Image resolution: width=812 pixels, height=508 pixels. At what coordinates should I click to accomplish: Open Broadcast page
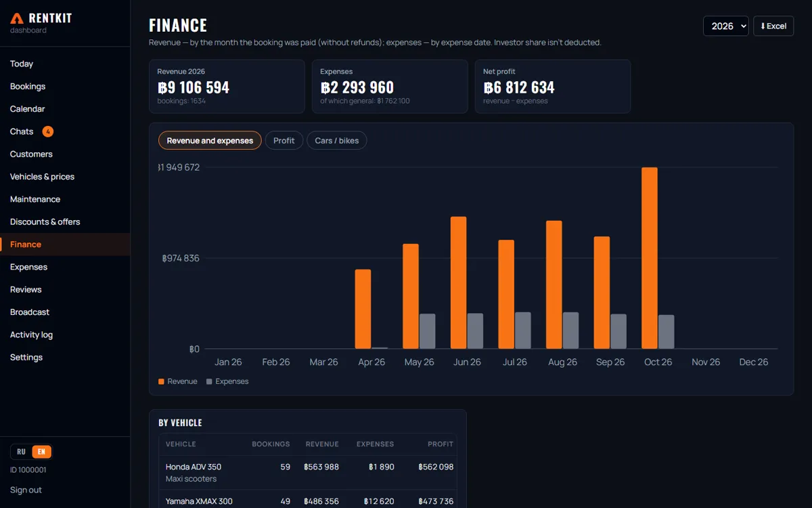pyautogui.click(x=65, y=312)
